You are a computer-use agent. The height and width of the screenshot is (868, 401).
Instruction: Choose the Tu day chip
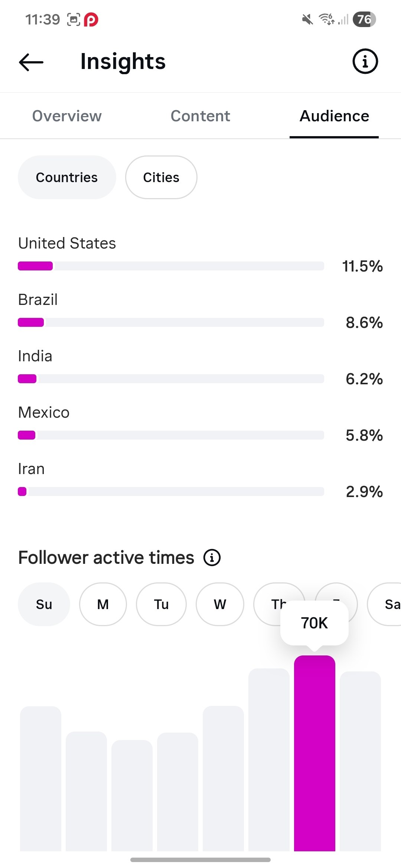(161, 604)
